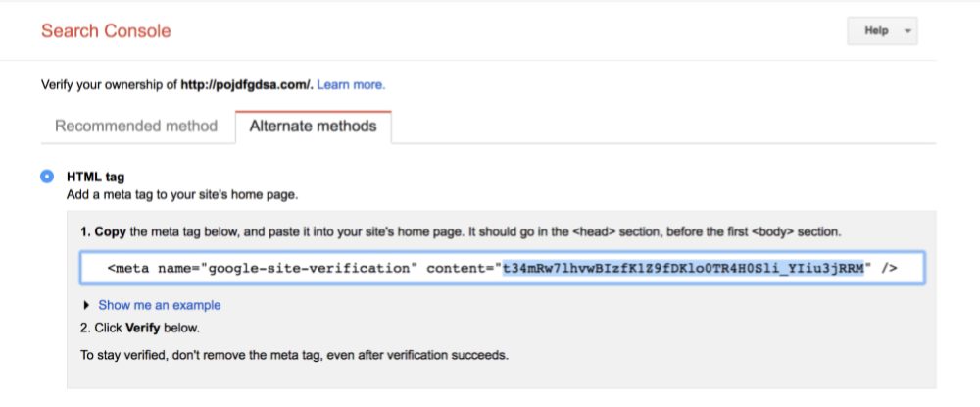Click the Search Console title
This screenshot has width=980, height=407.
(x=106, y=31)
